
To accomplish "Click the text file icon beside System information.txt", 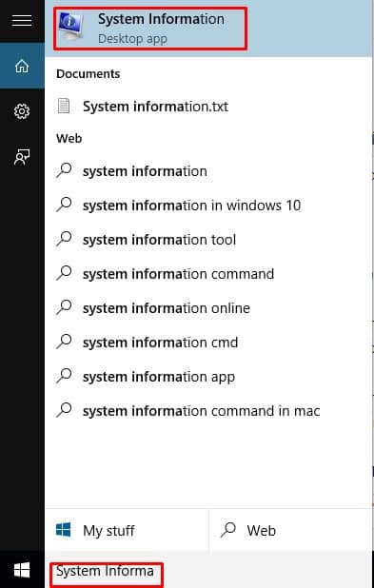I will tap(64, 107).
